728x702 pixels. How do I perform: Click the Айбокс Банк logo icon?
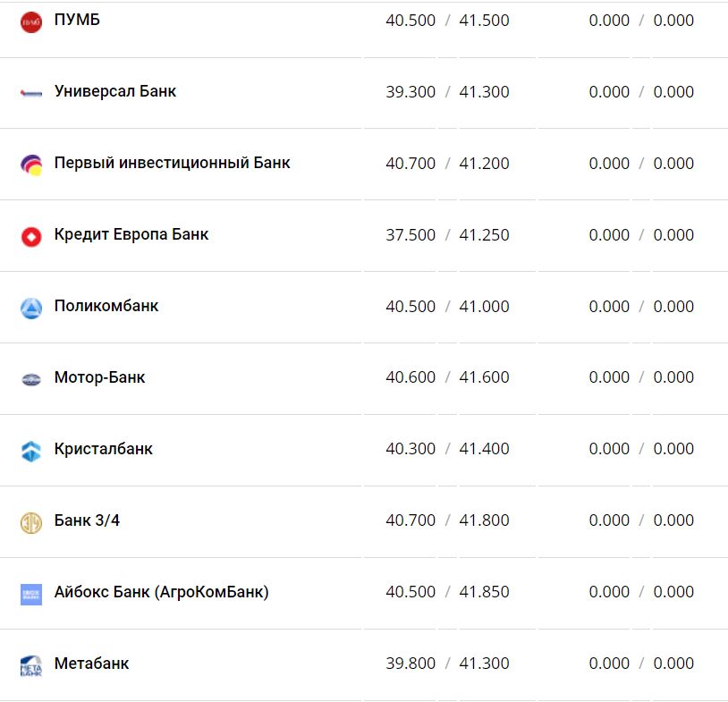click(x=31, y=594)
